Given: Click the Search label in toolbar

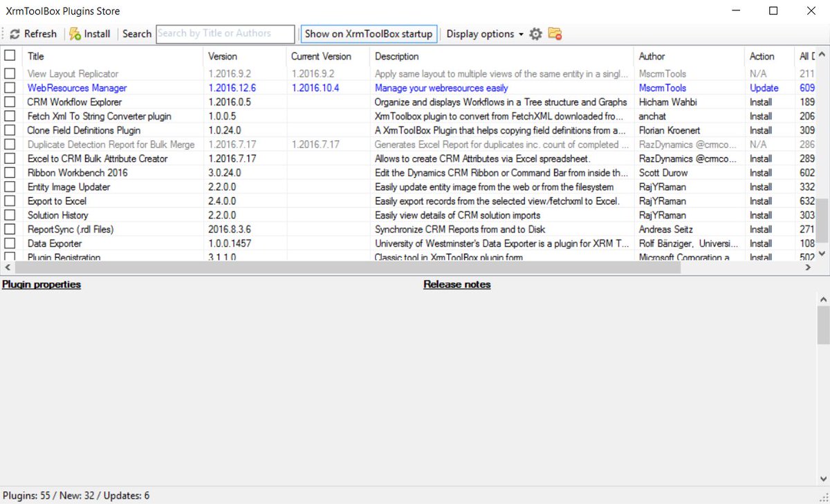Looking at the screenshot, I should [x=137, y=34].
